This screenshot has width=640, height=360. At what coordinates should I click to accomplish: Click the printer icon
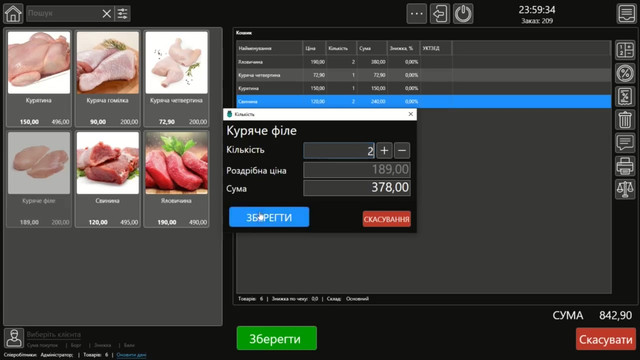click(x=625, y=166)
